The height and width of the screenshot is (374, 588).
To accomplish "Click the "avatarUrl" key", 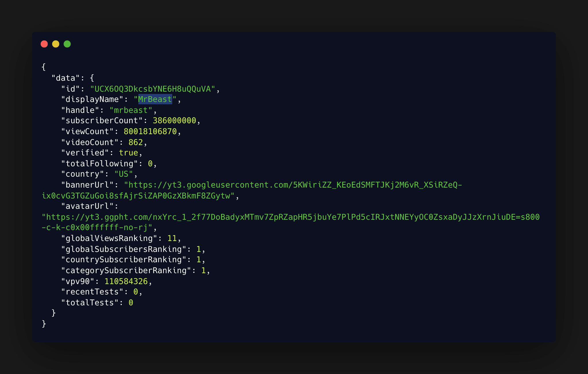I will 88,206.
